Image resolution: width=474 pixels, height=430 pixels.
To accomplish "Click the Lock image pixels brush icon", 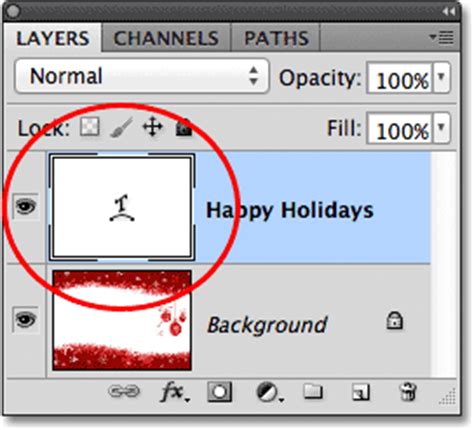I will point(121,127).
